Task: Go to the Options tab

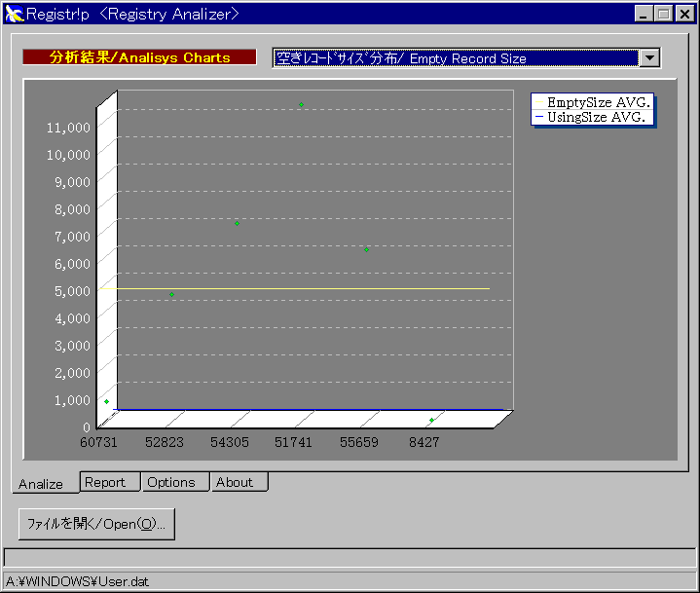Action: pyautogui.click(x=171, y=482)
